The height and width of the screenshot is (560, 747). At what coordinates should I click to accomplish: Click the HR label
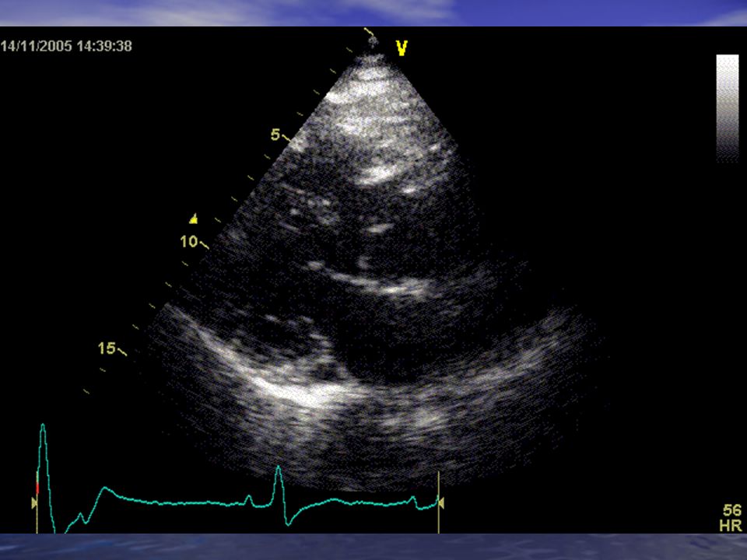pos(731,526)
